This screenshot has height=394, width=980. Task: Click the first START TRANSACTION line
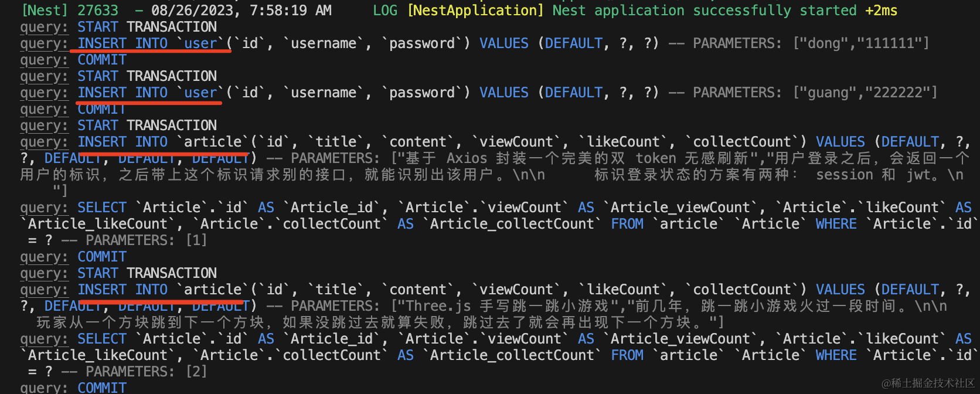pos(147,27)
